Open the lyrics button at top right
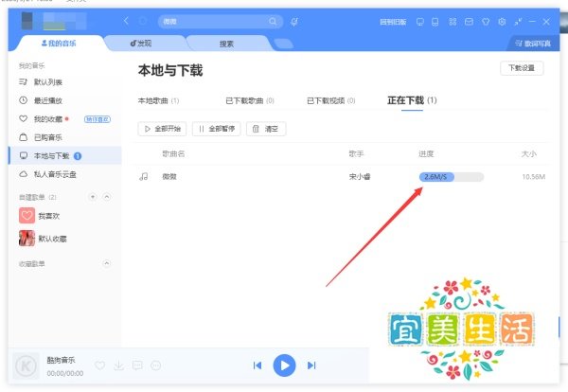The width and height of the screenshot is (568, 392). click(533, 44)
